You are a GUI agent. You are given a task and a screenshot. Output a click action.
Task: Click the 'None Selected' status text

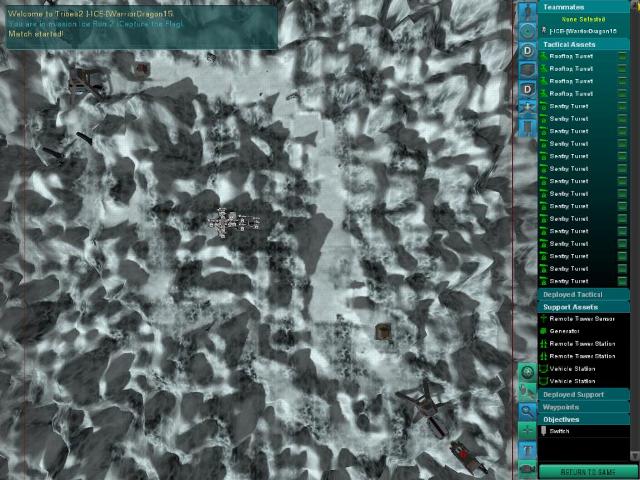[583, 19]
